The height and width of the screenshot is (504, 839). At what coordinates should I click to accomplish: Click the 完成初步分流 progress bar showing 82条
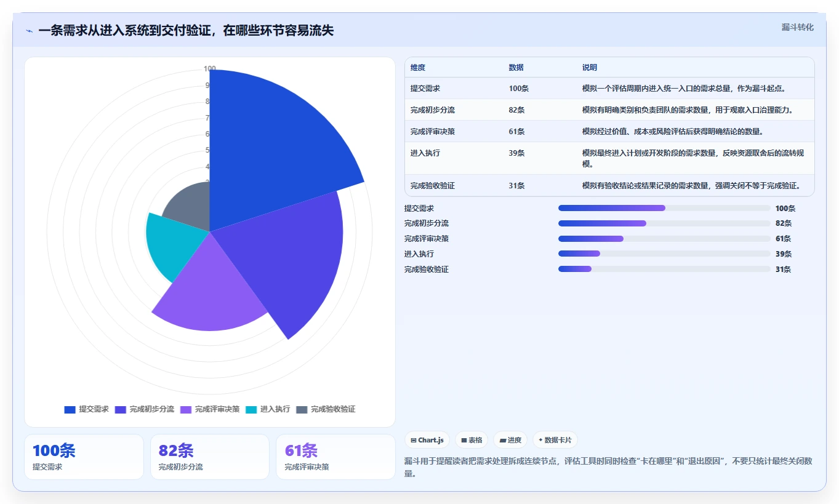tap(664, 223)
